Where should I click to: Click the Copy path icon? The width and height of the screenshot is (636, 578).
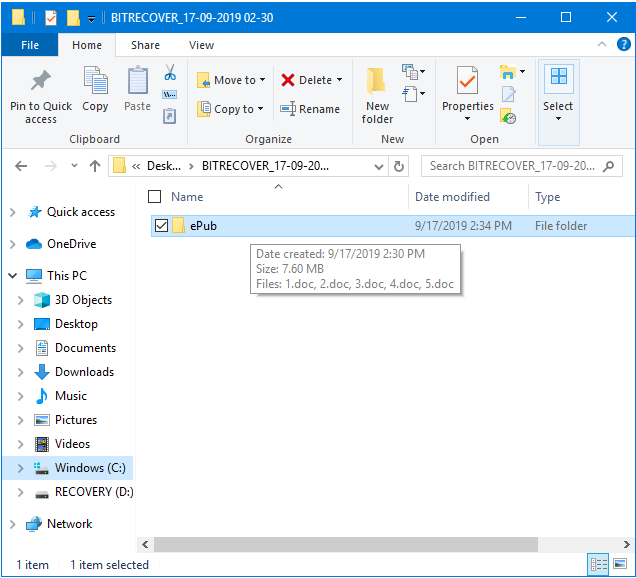170,95
